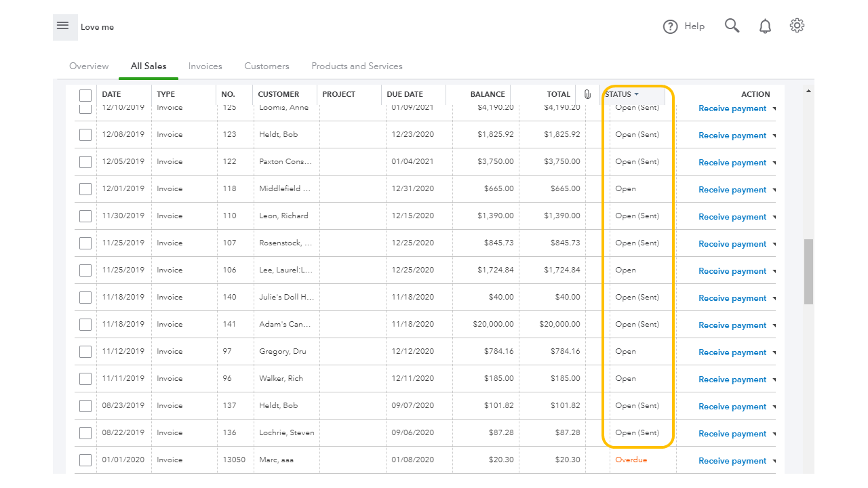This screenshot has width=868, height=488.
Task: Go to the Customers tab
Action: tap(267, 66)
